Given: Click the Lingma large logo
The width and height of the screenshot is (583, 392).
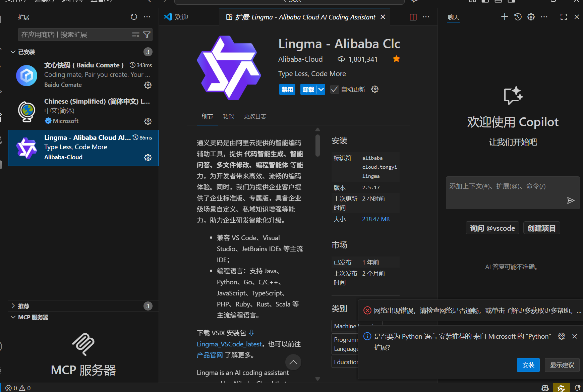Looking at the screenshot, I should click(229, 68).
